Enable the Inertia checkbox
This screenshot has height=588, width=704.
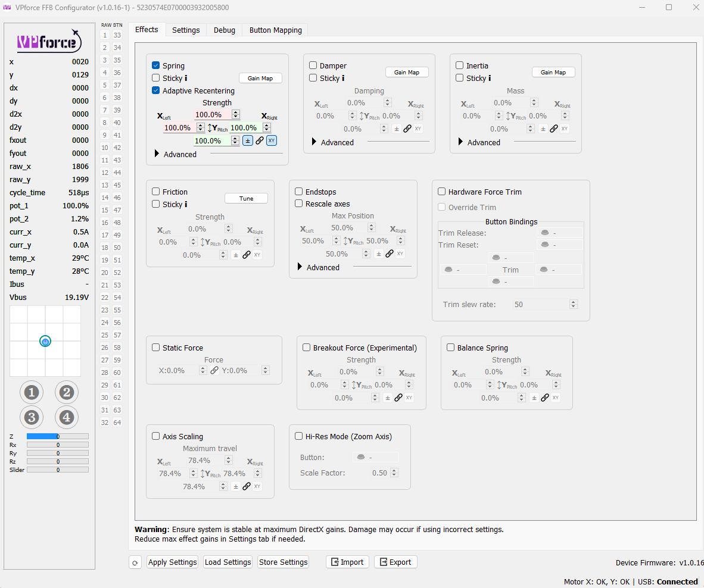(x=459, y=65)
